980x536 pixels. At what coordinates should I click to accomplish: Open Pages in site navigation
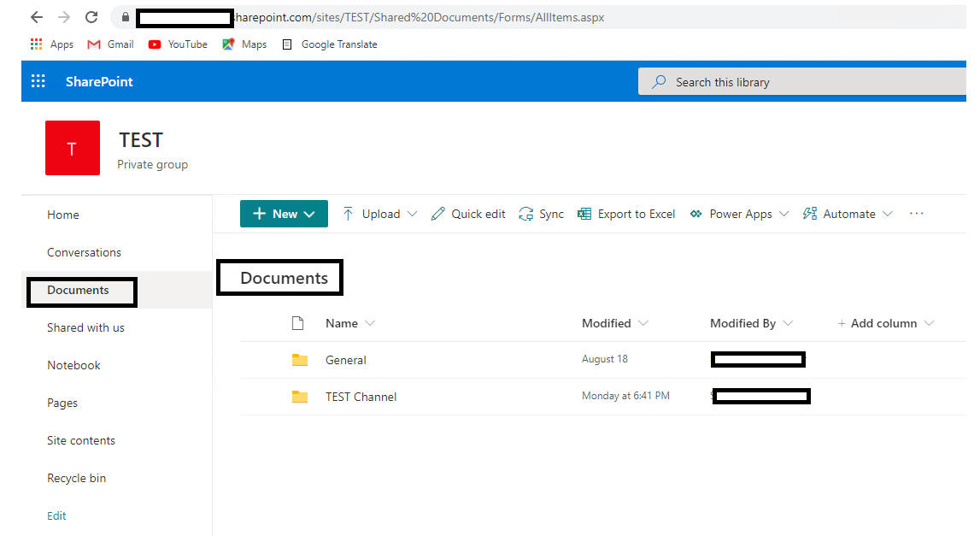click(x=62, y=403)
